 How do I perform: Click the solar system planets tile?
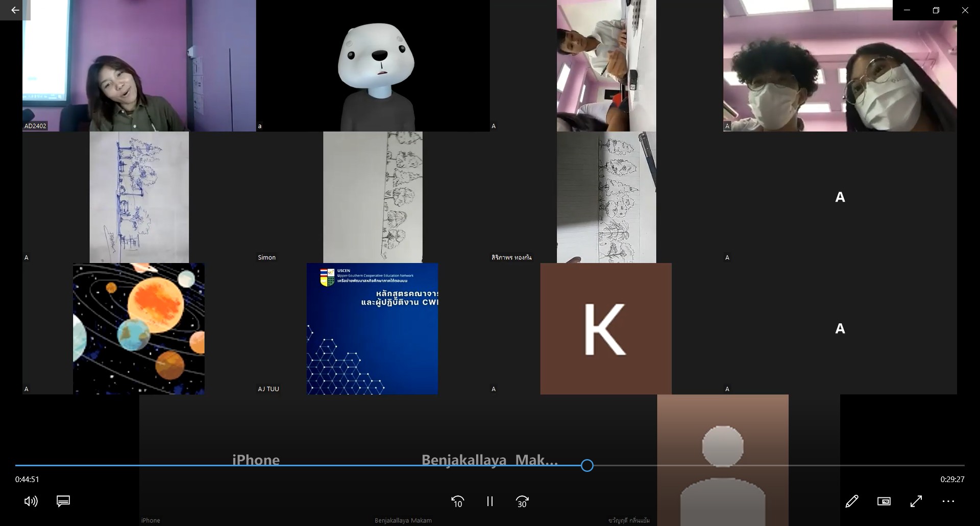click(139, 328)
